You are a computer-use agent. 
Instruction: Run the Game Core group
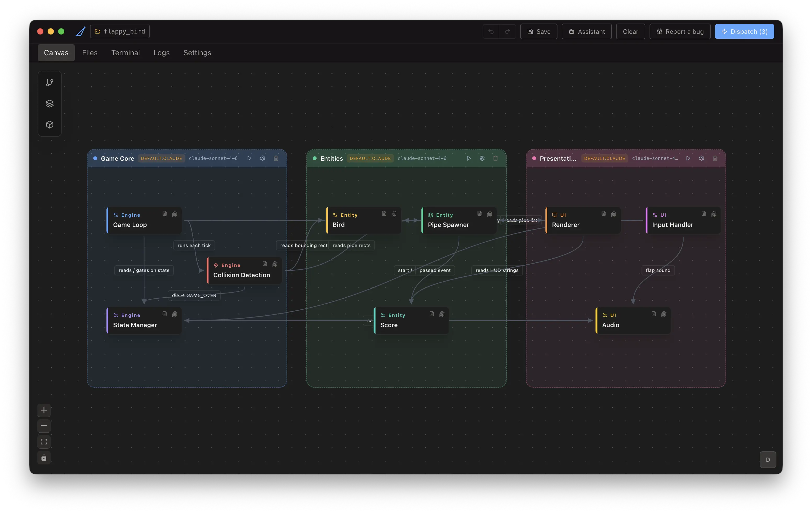[x=249, y=158]
